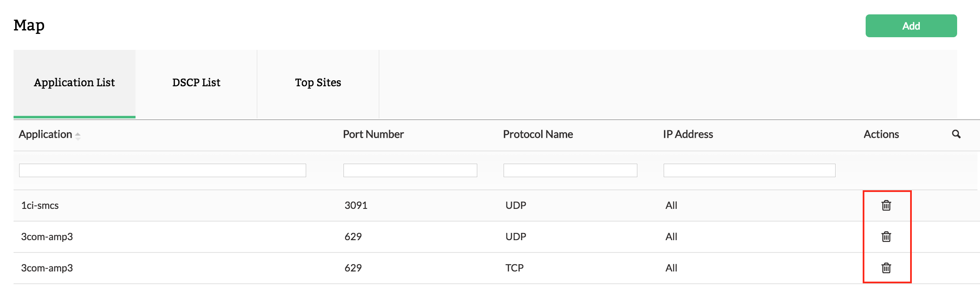Click the green Add button
The image size is (980, 285).
(x=911, y=26)
